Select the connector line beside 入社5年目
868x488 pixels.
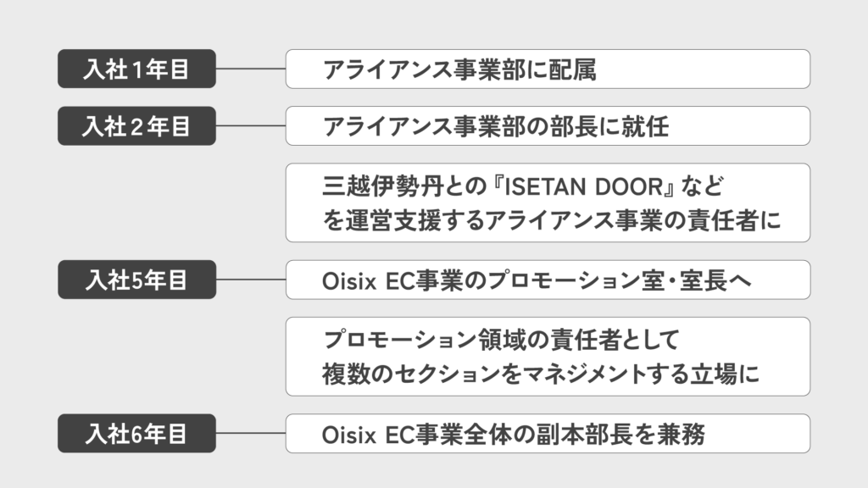[250, 280]
